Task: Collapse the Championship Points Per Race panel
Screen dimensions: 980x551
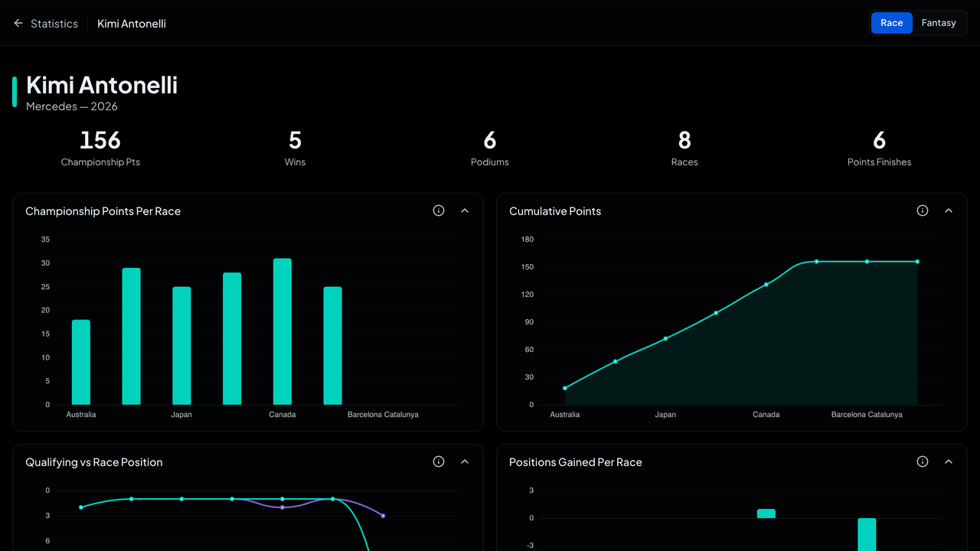Action: 465,210
